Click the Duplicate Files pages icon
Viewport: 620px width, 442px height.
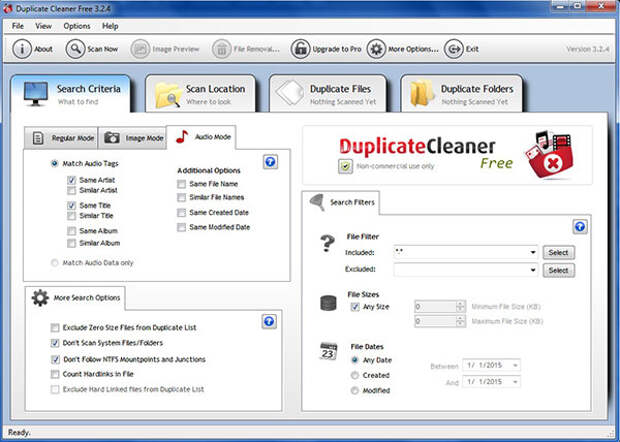pos(290,93)
